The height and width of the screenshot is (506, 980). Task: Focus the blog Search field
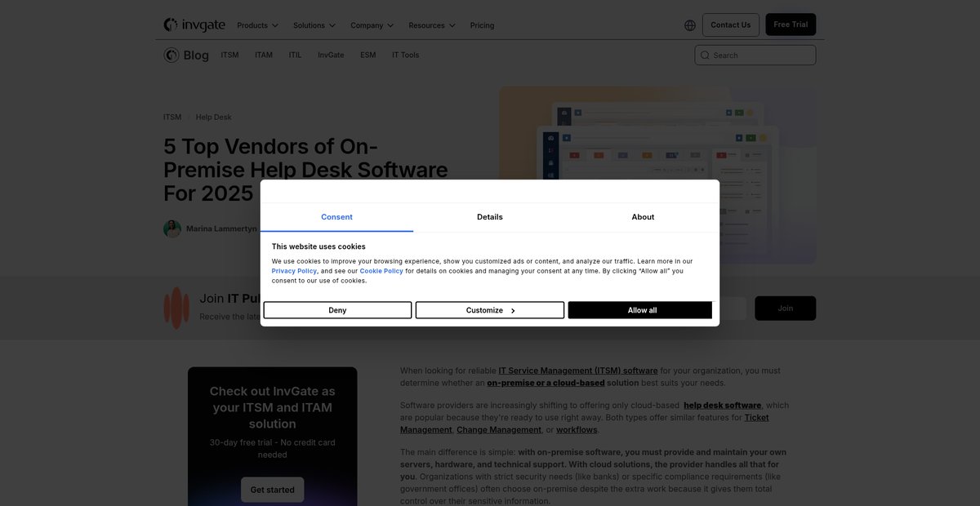pyautogui.click(x=755, y=55)
